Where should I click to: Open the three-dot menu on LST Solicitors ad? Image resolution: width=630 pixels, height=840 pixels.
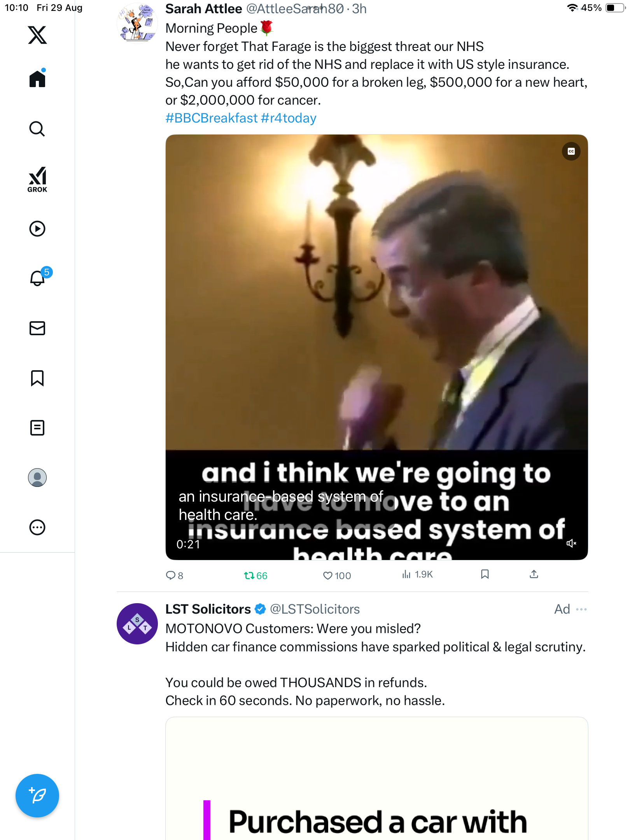tap(581, 609)
